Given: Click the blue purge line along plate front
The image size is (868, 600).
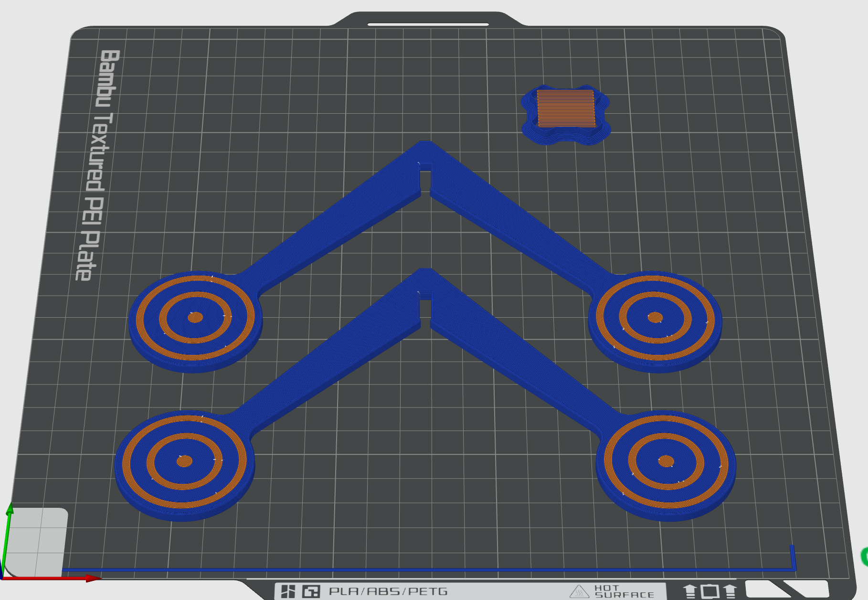Looking at the screenshot, I should pos(428,569).
